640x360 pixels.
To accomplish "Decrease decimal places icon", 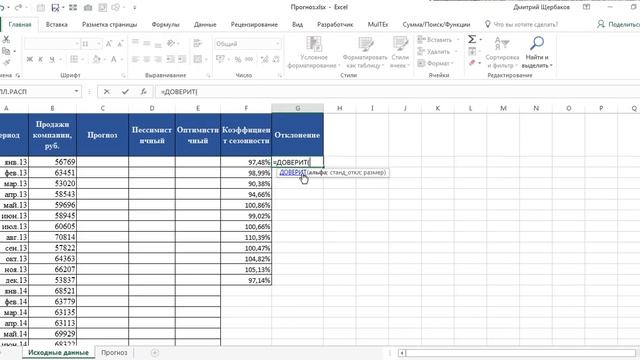I will point(276,60).
